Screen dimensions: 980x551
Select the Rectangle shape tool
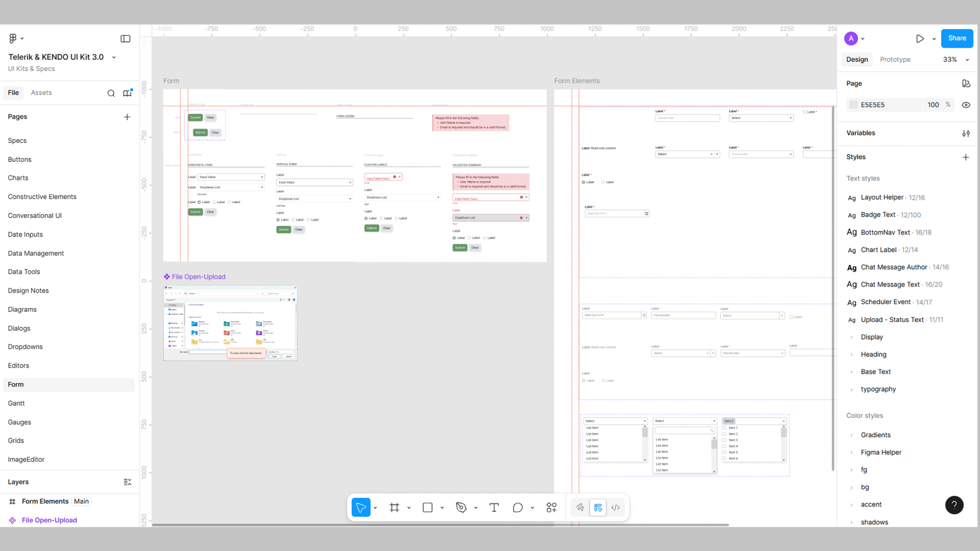click(x=428, y=507)
